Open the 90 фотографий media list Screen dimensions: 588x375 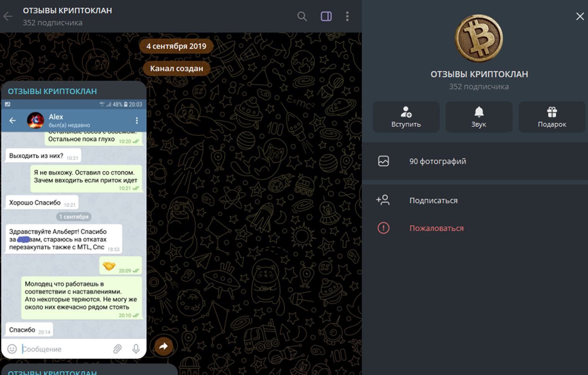tap(437, 161)
